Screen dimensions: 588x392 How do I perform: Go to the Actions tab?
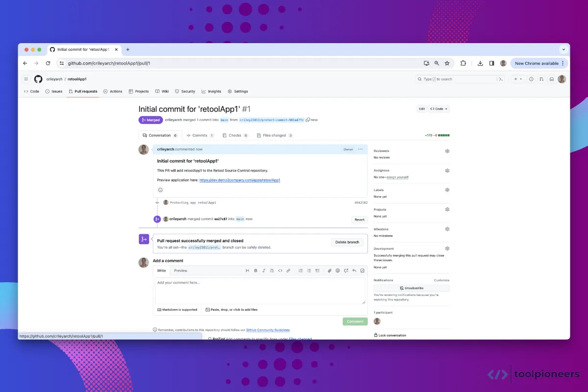113,91
